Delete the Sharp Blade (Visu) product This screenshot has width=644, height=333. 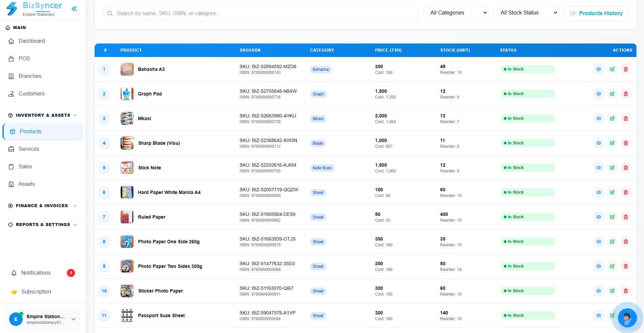pos(625,143)
